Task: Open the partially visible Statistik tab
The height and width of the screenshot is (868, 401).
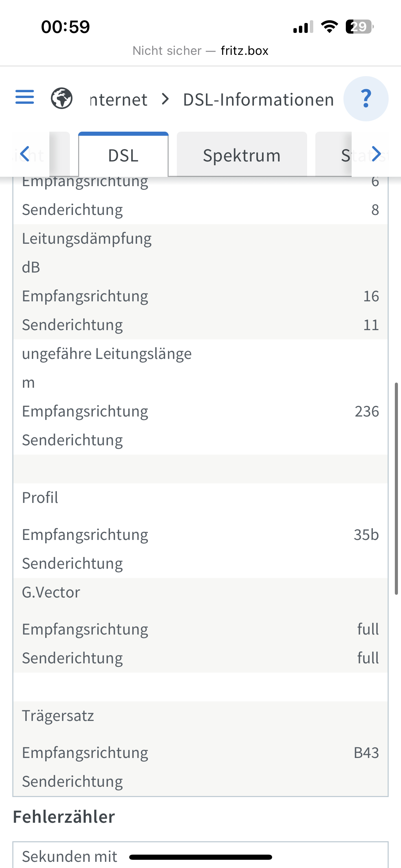Action: pos(345,155)
